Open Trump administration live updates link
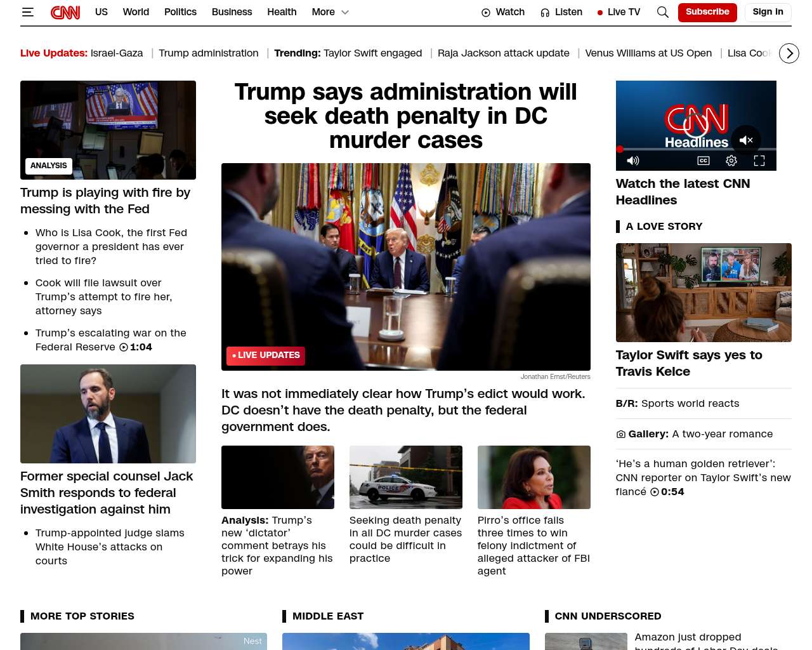 point(209,53)
